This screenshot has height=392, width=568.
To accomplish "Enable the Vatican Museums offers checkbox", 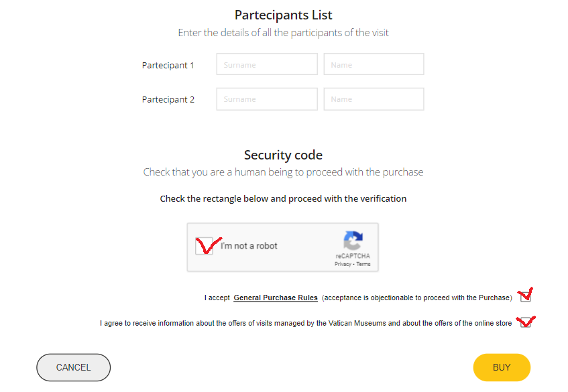I will [525, 322].
